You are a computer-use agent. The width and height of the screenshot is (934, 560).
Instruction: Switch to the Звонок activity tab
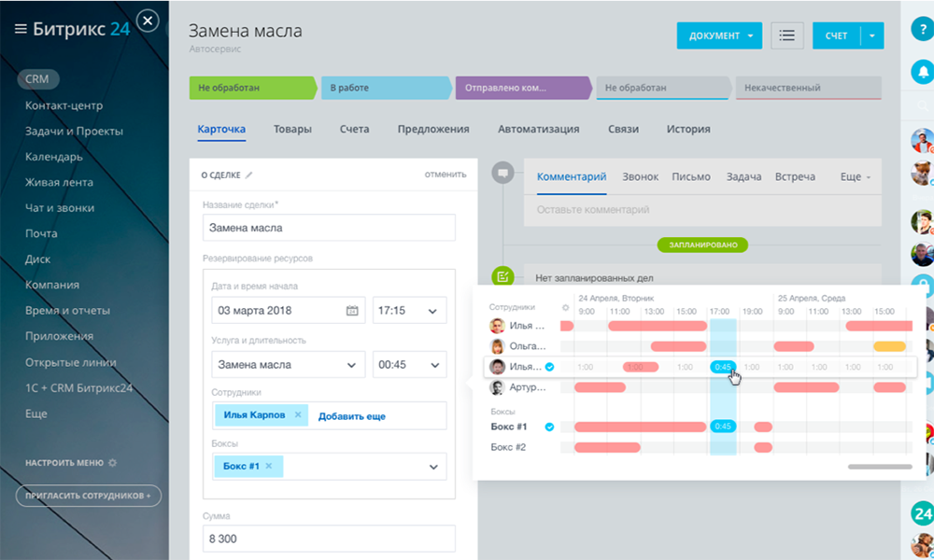(640, 176)
